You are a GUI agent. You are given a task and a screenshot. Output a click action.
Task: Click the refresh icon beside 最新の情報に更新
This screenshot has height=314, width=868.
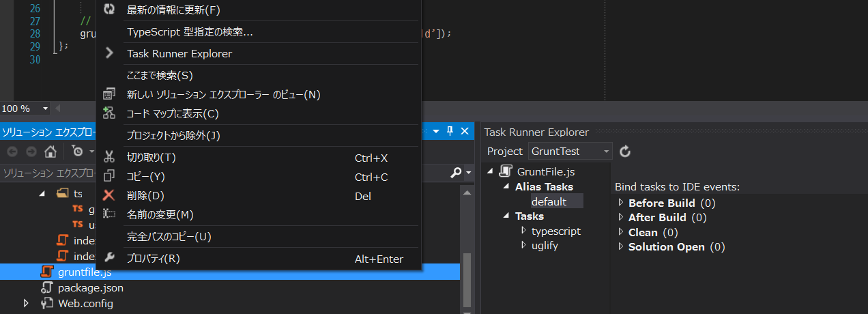(109, 10)
